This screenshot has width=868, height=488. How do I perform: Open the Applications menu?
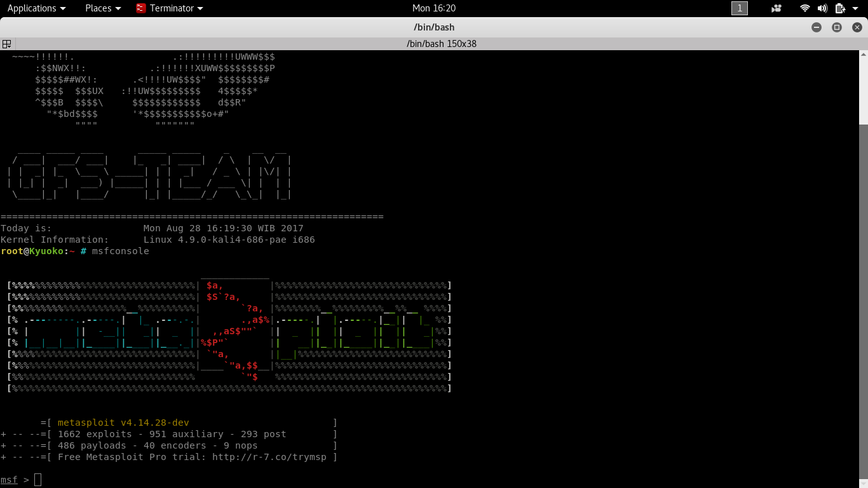36,8
